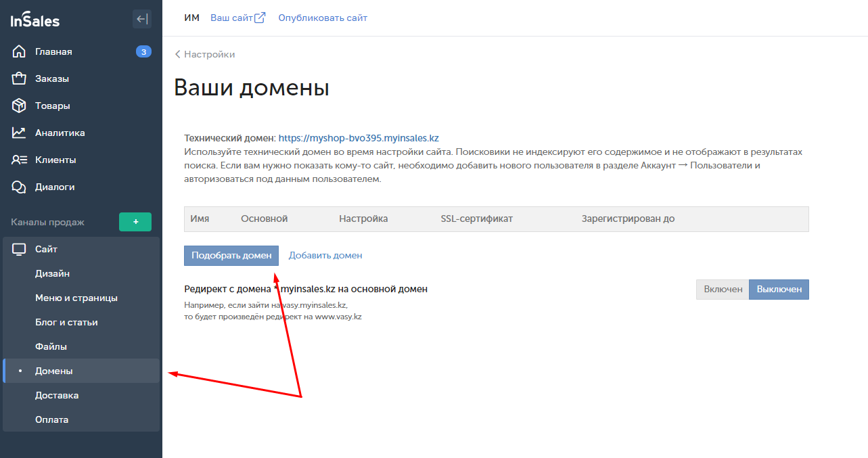Open Ваш сайт external link
Image resolution: width=868 pixels, height=458 pixels.
(238, 18)
